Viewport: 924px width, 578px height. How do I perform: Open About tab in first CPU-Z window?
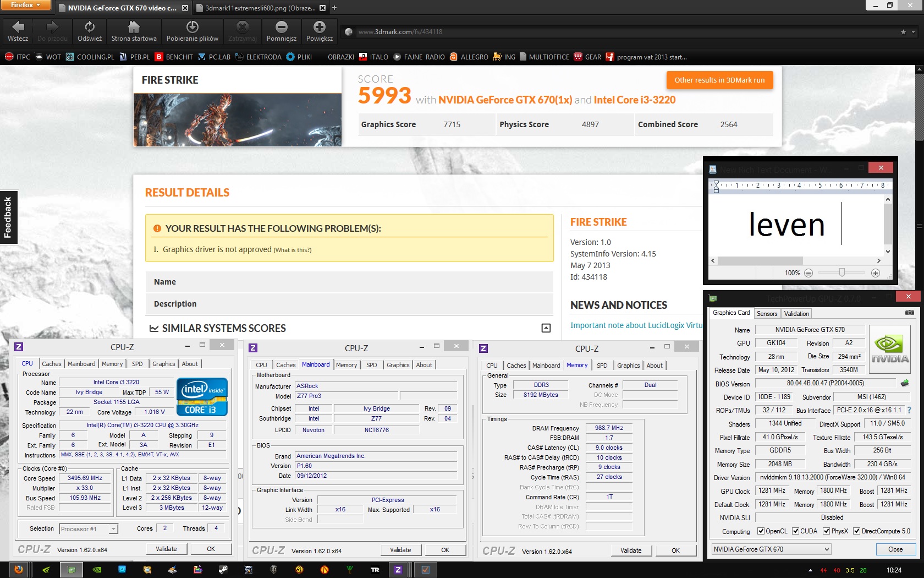coord(190,364)
